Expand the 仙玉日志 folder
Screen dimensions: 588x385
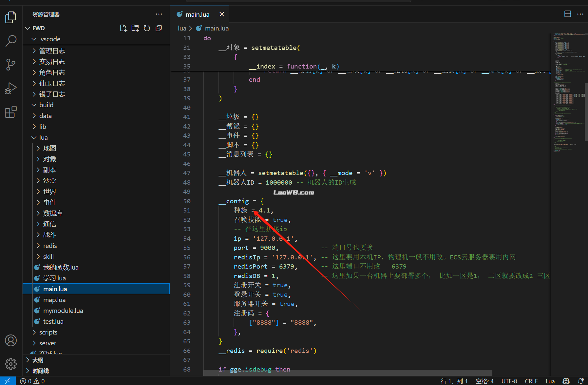coord(96,83)
